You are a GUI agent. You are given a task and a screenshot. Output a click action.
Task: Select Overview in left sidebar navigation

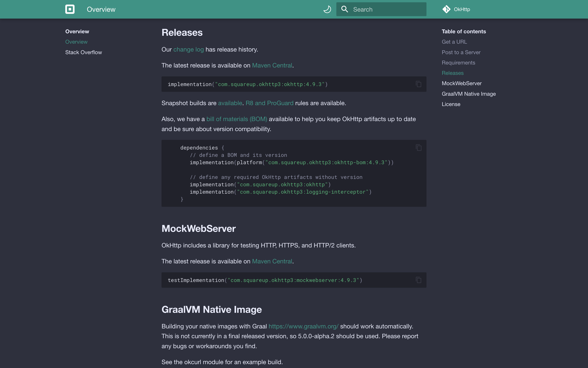(76, 42)
